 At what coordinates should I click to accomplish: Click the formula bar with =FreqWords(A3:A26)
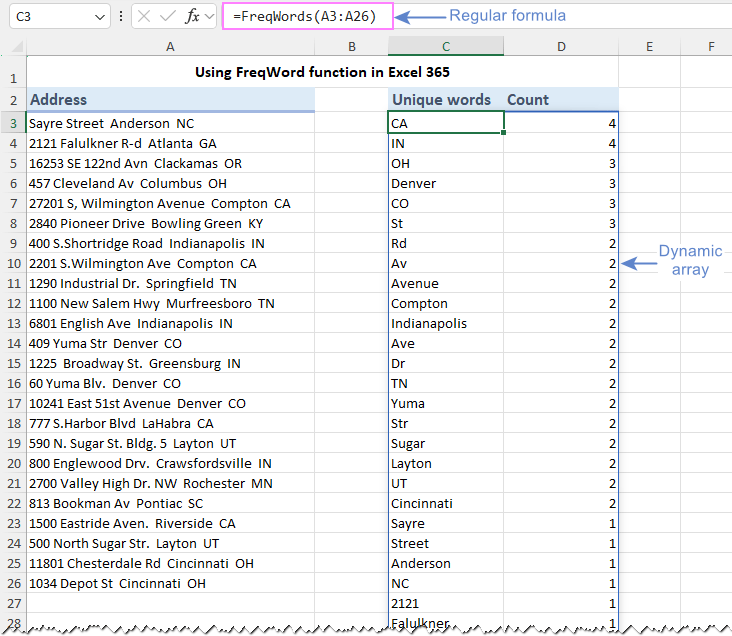308,16
